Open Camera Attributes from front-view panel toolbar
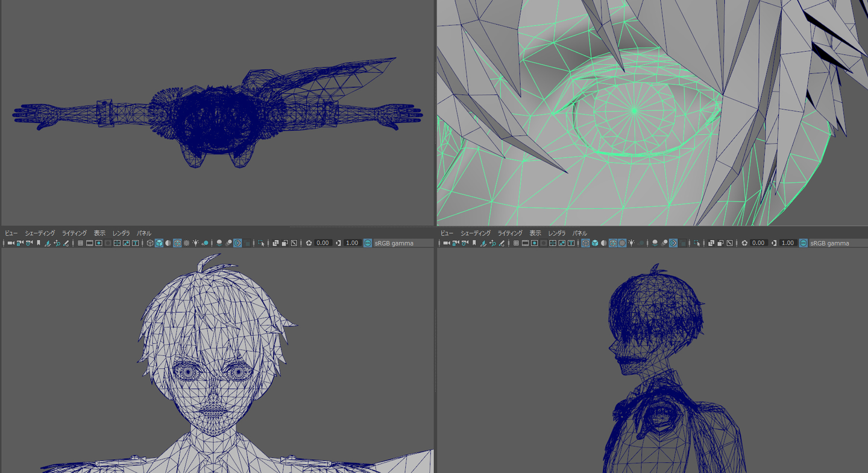The width and height of the screenshot is (868, 473). point(29,243)
